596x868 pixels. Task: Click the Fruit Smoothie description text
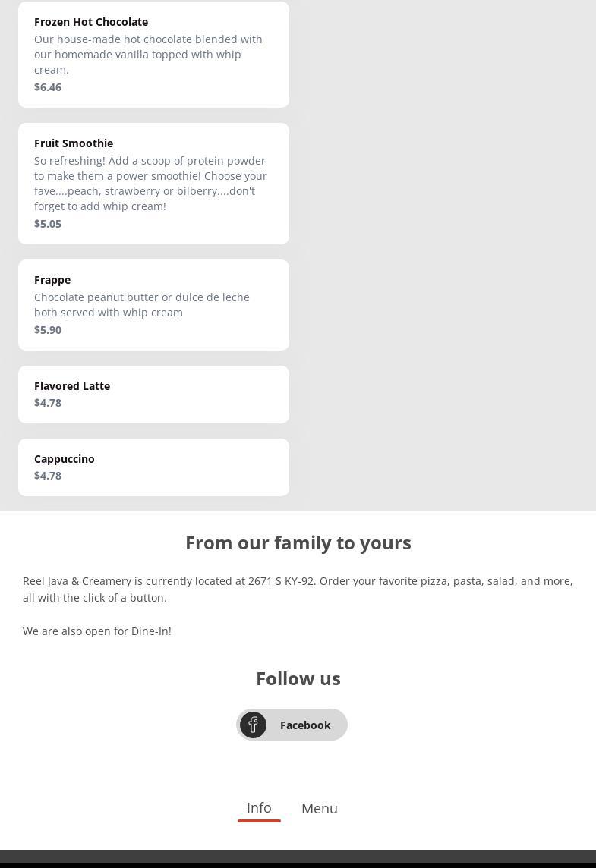(150, 183)
